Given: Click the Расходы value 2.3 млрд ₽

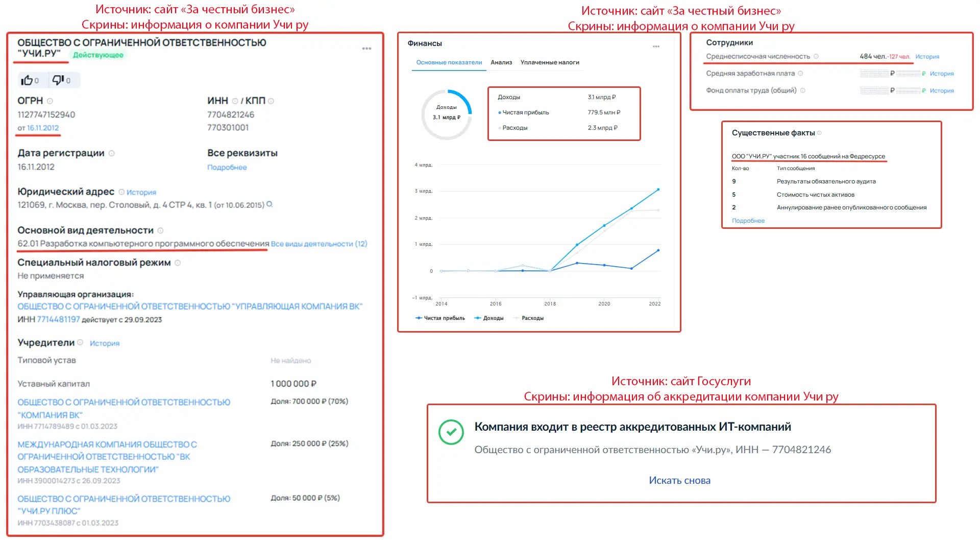Looking at the screenshot, I should click(602, 128).
